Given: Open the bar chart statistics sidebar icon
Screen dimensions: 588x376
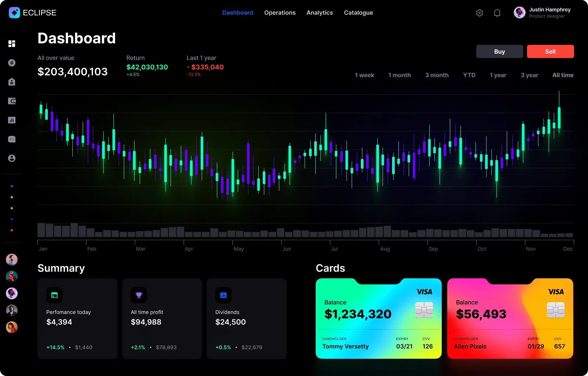Looking at the screenshot, I should tap(12, 120).
